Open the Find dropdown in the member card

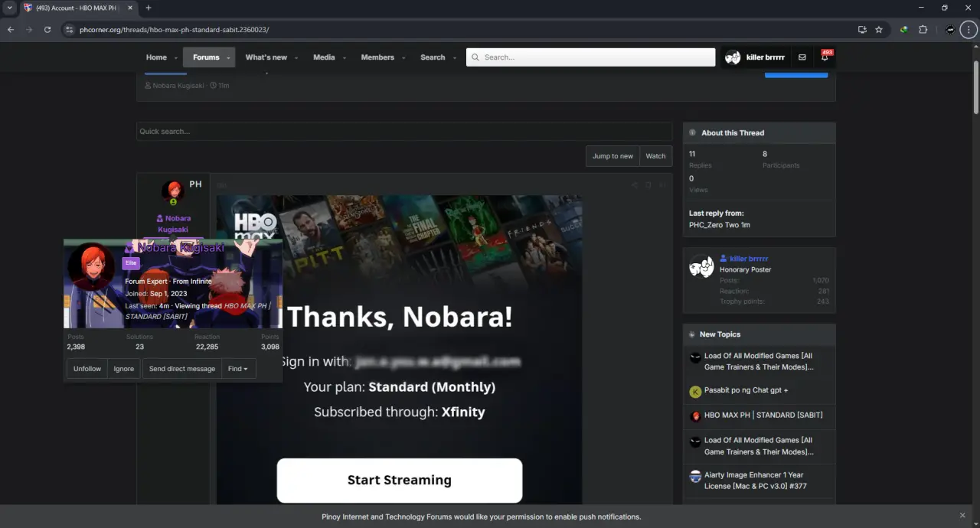pos(238,369)
